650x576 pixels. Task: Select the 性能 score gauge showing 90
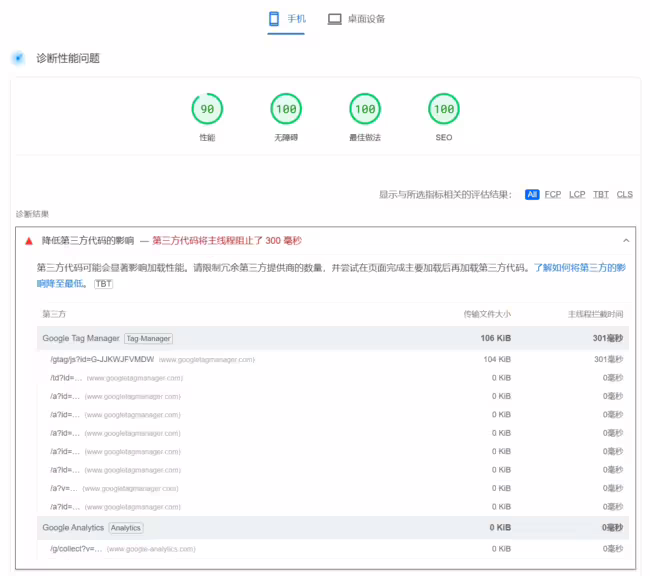point(207,109)
